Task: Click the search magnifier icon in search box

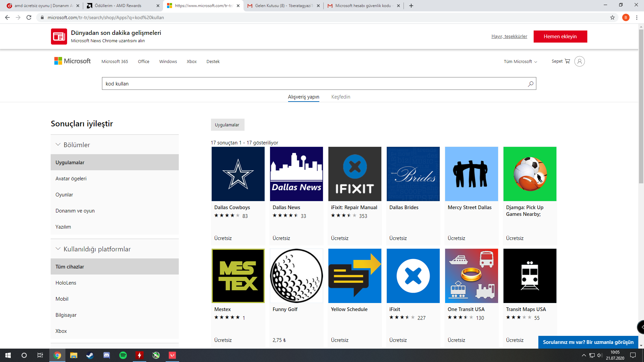Action: 530,84
